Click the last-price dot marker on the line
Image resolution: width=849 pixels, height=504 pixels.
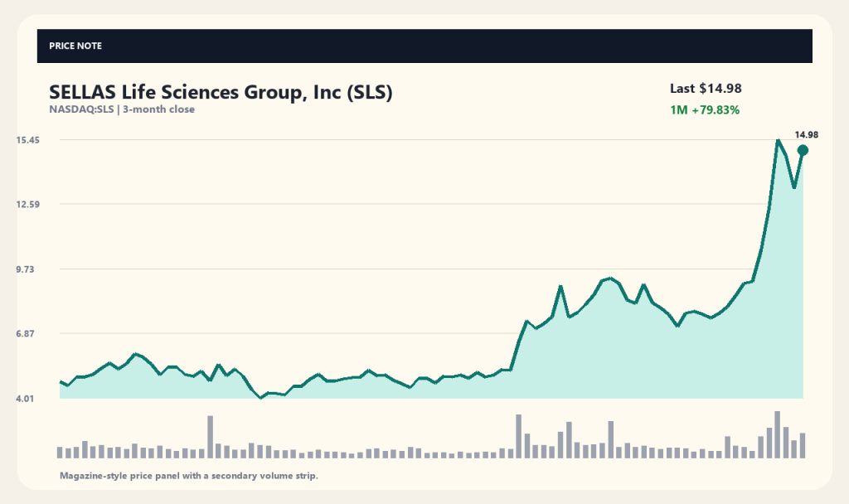[x=803, y=151]
